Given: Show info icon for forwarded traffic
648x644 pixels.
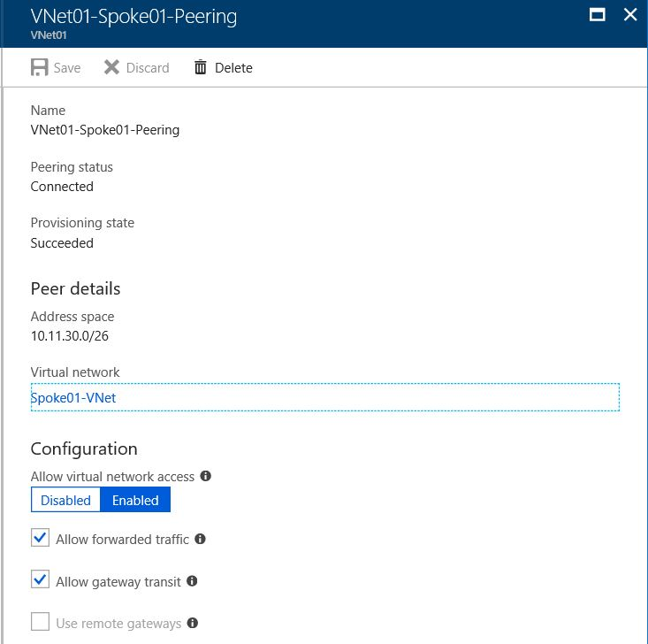Looking at the screenshot, I should (x=200, y=539).
